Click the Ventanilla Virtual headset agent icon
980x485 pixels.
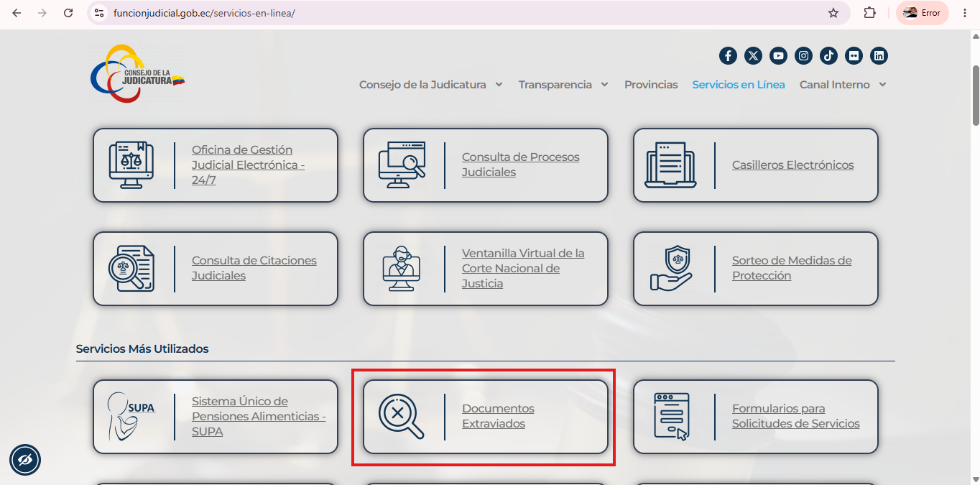(x=402, y=269)
